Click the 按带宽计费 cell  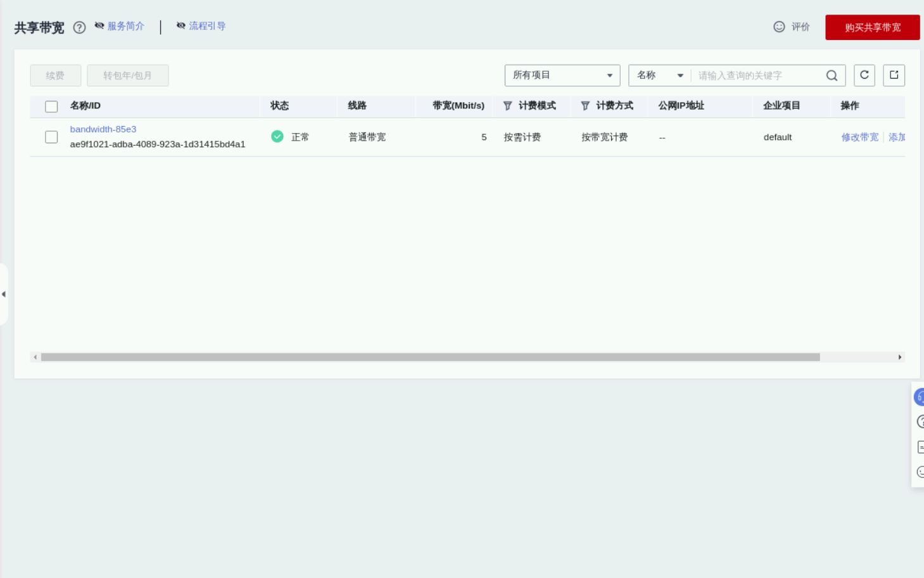point(605,137)
